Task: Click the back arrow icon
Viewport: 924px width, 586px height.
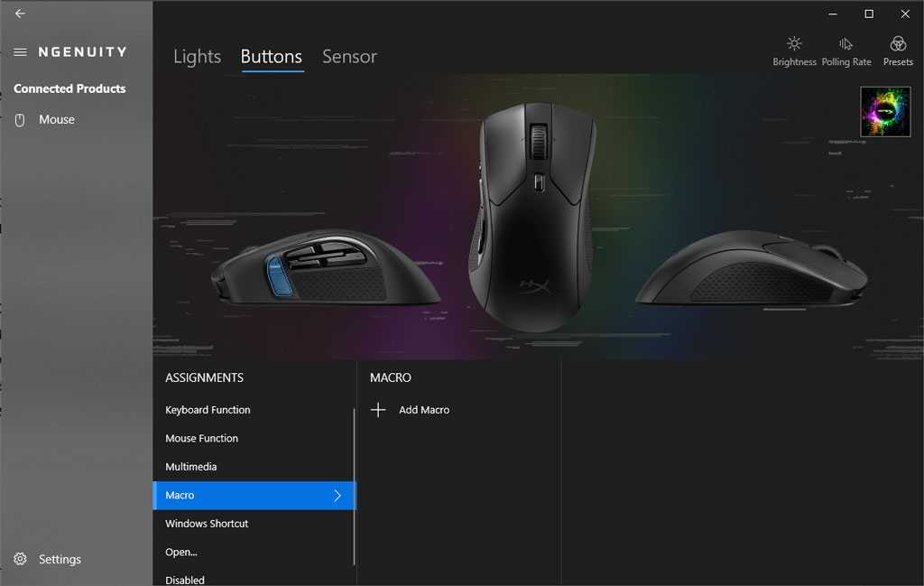Action: [x=20, y=13]
